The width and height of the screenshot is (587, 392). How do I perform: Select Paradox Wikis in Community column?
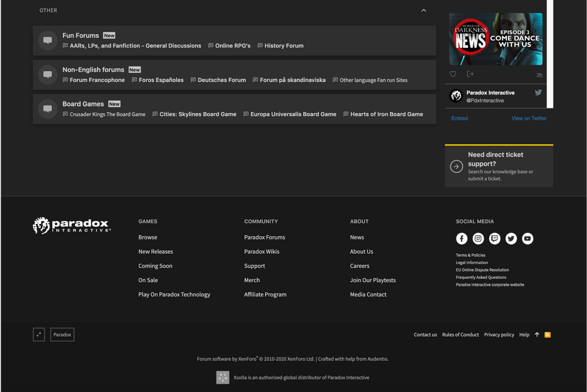(x=261, y=251)
